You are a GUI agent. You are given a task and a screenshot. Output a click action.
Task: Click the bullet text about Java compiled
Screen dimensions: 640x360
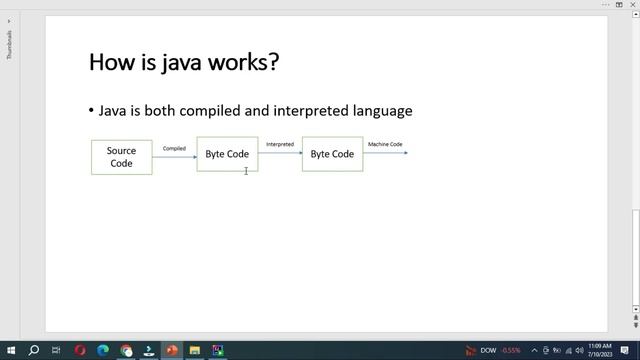coord(256,111)
